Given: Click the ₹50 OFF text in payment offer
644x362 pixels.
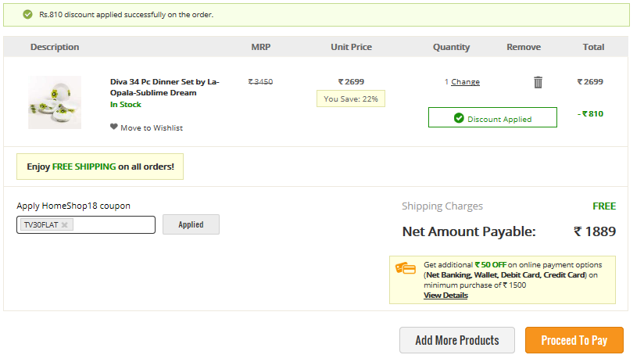Looking at the screenshot, I should 490,264.
